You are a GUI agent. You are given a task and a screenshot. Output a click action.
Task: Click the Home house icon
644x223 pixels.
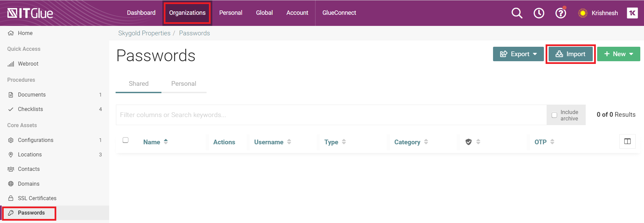tap(11, 33)
